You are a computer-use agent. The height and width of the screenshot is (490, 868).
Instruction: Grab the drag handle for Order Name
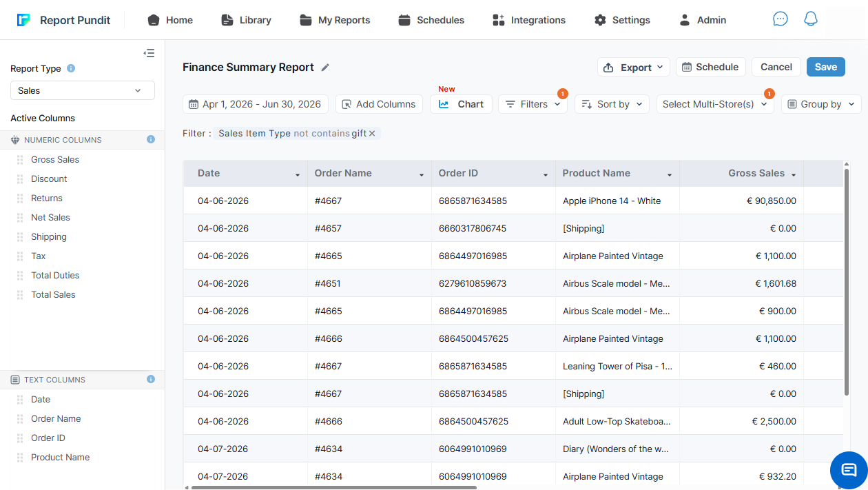pos(20,418)
